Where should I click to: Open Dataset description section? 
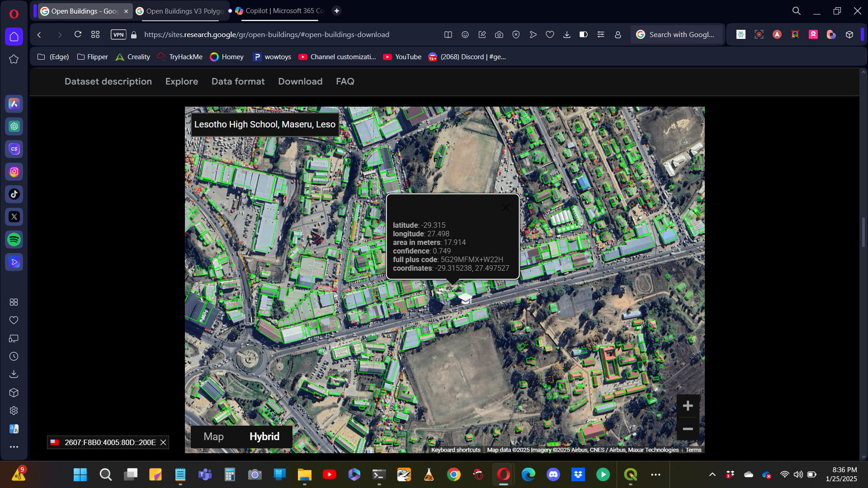[108, 82]
